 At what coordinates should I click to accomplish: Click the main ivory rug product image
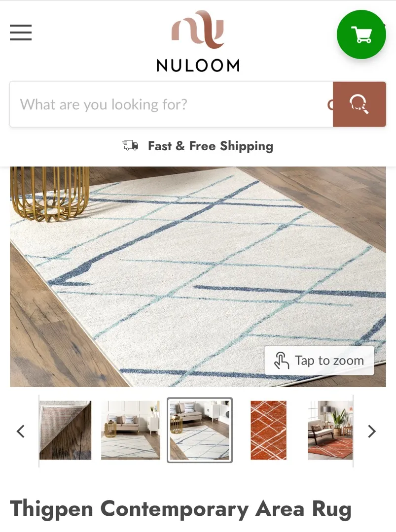point(198,276)
